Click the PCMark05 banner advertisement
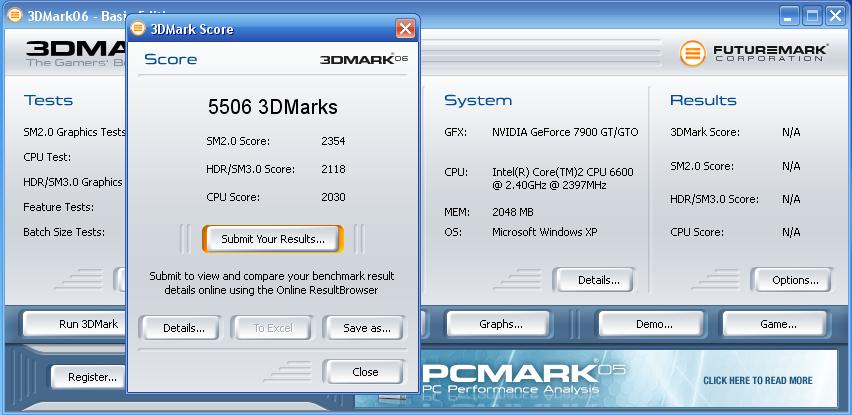Viewport: 852px width, 415px height. tap(596, 379)
